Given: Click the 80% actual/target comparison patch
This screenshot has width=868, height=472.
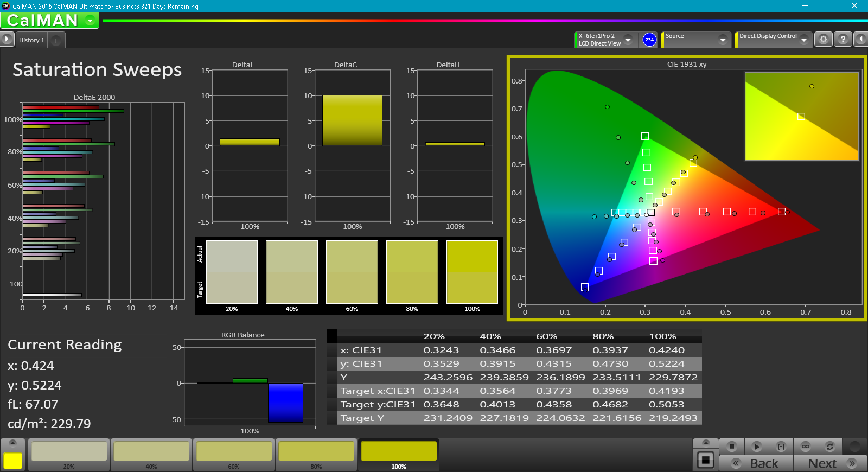Looking at the screenshot, I should click(x=412, y=272).
